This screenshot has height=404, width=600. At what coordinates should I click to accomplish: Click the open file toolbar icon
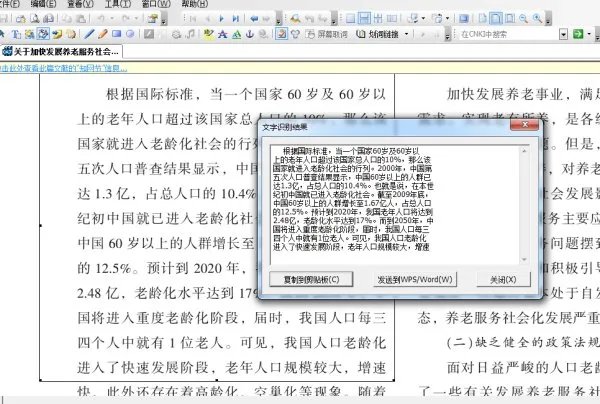(21, 18)
